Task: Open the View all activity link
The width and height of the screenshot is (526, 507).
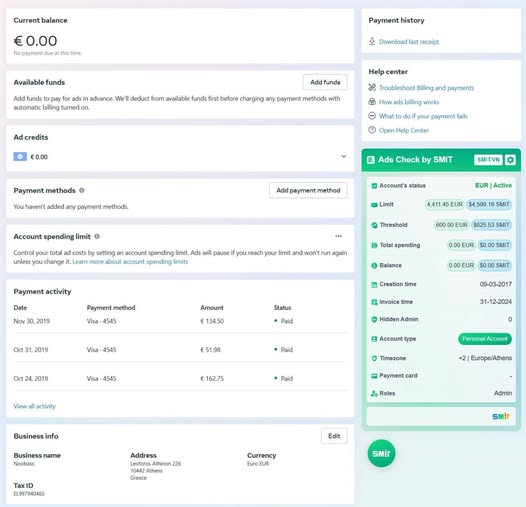Action: 35,406
